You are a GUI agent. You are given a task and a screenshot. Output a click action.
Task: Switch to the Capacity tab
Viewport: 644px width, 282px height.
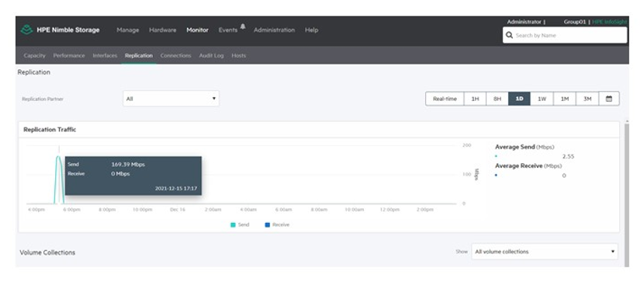tap(34, 55)
